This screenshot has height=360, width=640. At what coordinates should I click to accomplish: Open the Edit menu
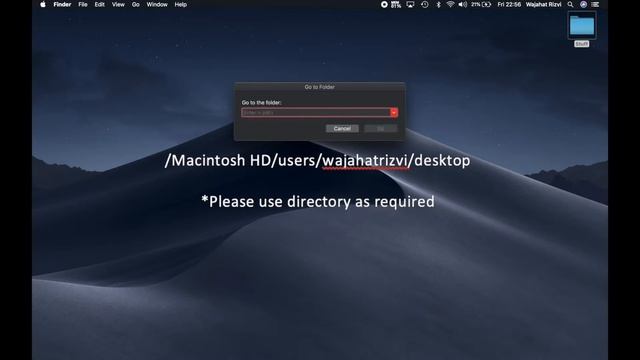pyautogui.click(x=100, y=4)
